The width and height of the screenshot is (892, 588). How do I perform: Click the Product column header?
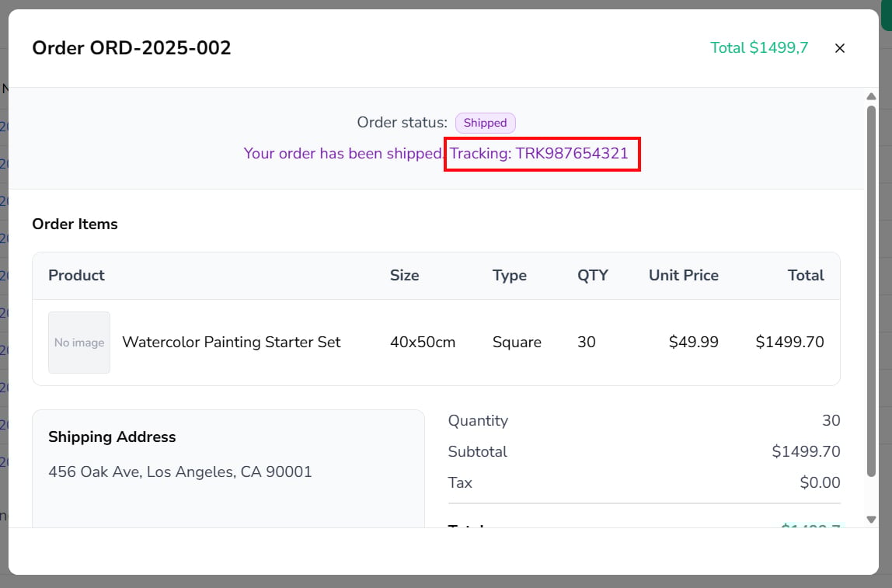point(76,276)
